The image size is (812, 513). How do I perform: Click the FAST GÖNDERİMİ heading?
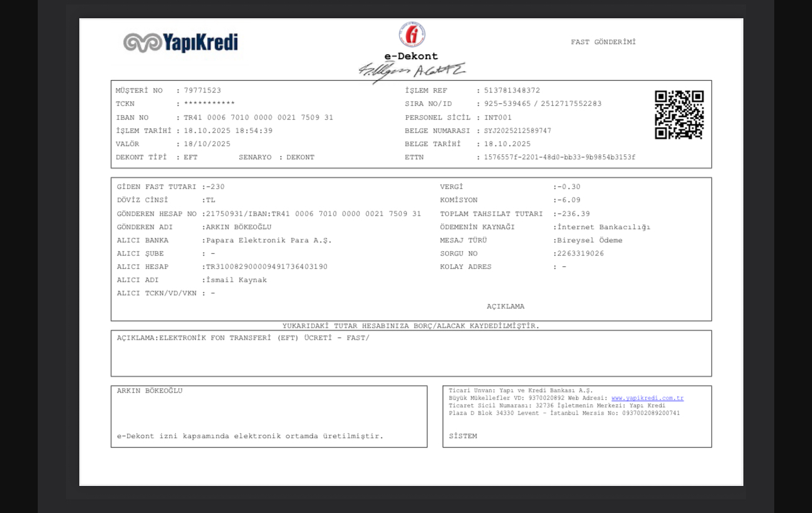pos(603,42)
